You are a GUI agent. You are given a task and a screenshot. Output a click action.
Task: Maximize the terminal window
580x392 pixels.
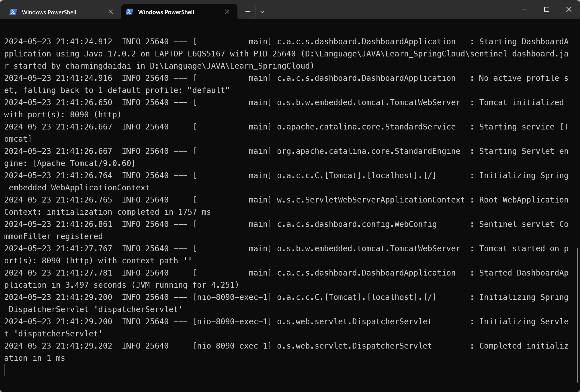(x=547, y=9)
